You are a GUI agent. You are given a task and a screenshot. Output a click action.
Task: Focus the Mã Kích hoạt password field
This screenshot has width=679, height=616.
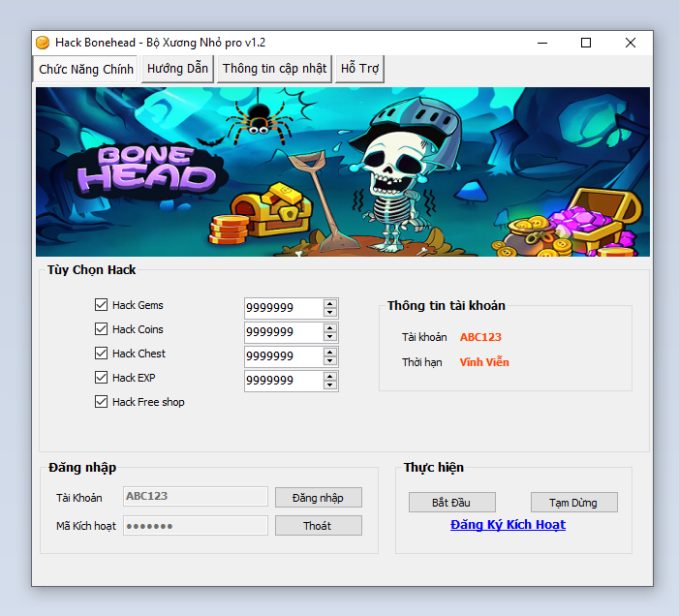(x=195, y=526)
